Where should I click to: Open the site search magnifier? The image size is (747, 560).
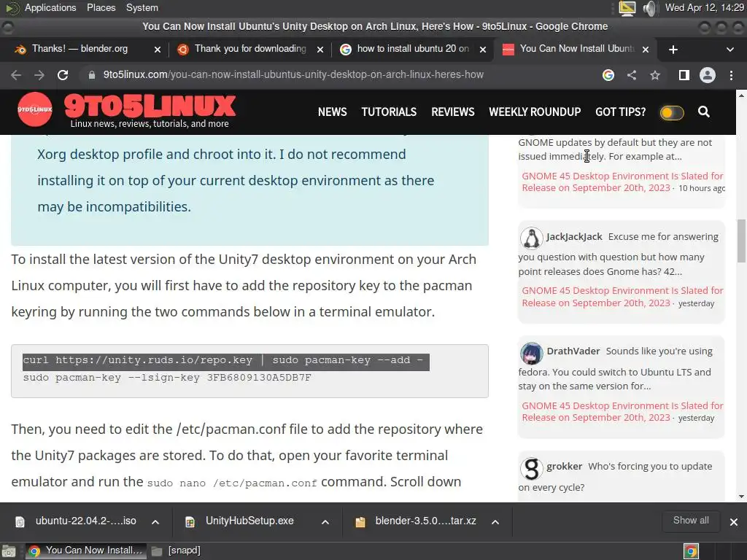tap(704, 112)
